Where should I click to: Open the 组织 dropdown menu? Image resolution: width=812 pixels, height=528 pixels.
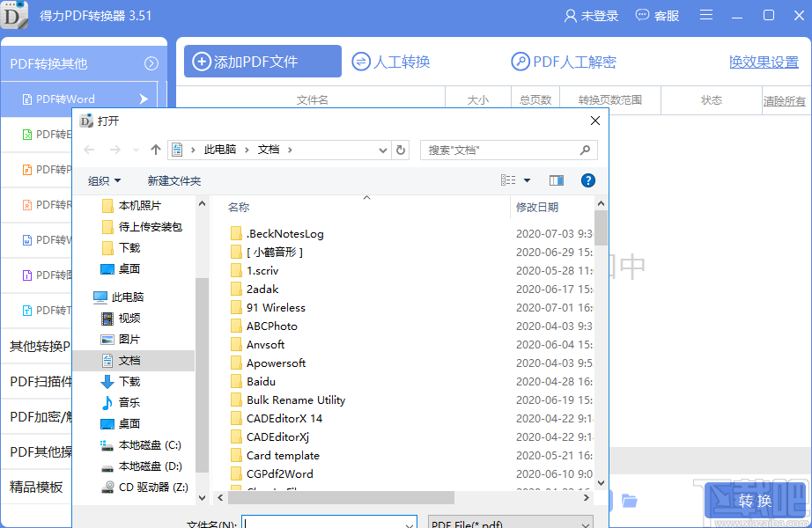103,180
